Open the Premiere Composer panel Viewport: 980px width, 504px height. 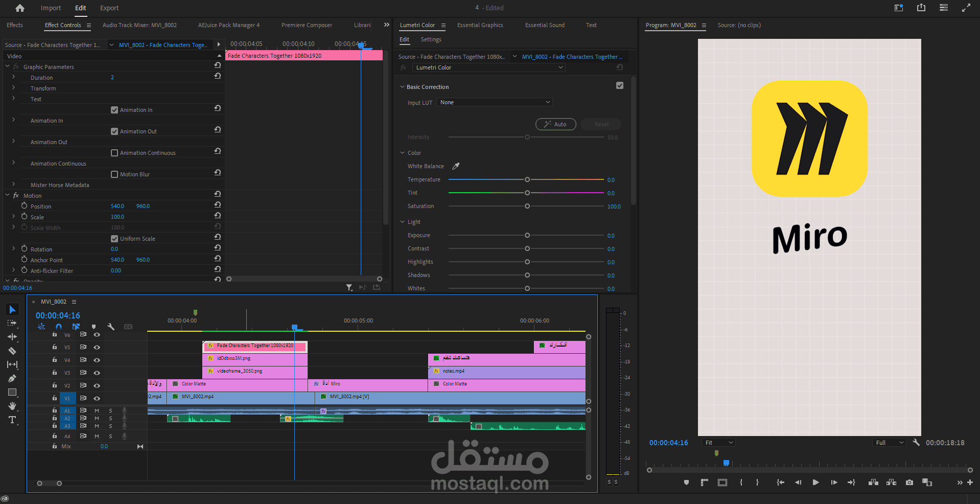[x=307, y=25]
